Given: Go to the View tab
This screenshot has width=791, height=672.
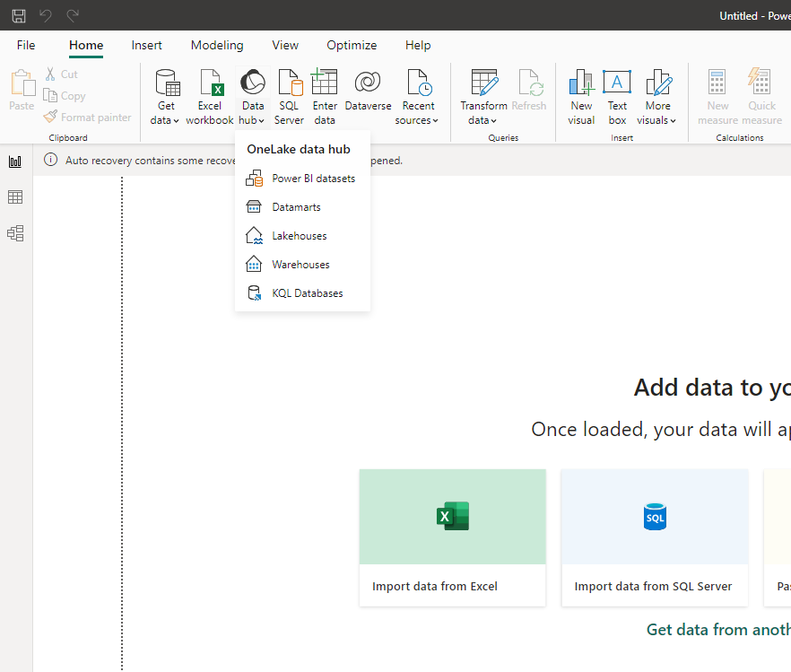Looking at the screenshot, I should tap(285, 46).
